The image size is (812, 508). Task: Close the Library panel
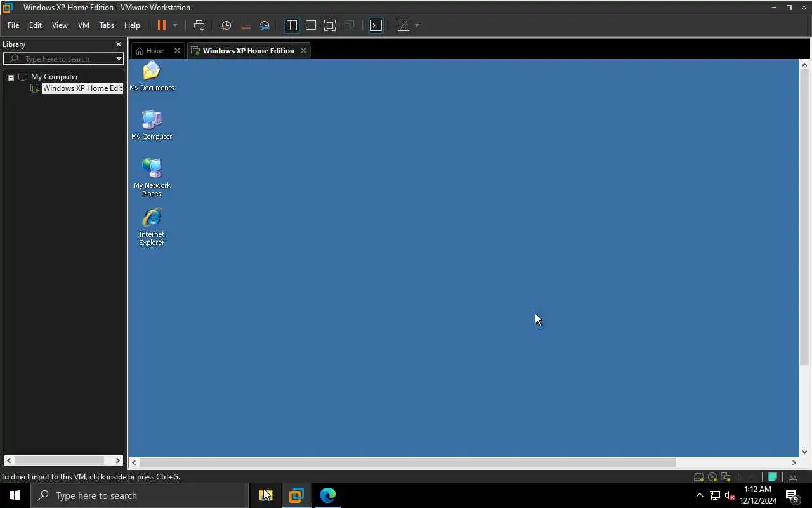118,44
